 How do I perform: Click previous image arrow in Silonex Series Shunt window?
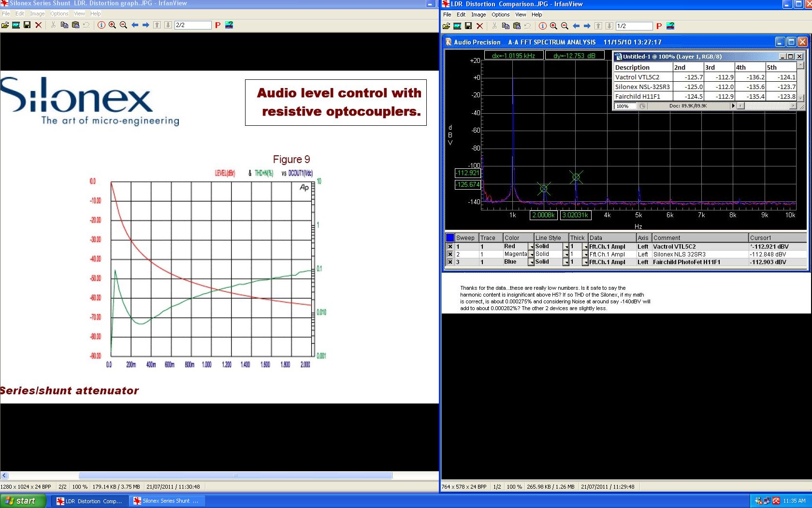coord(135,25)
